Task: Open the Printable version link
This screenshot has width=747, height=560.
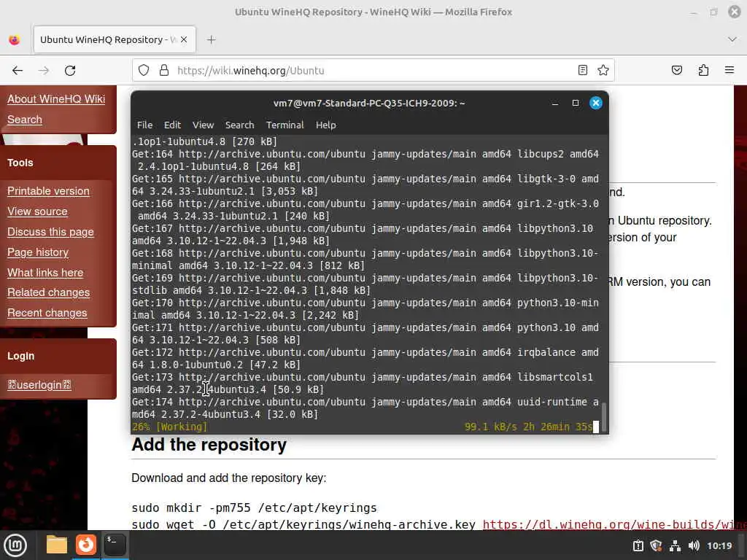Action: (x=49, y=191)
